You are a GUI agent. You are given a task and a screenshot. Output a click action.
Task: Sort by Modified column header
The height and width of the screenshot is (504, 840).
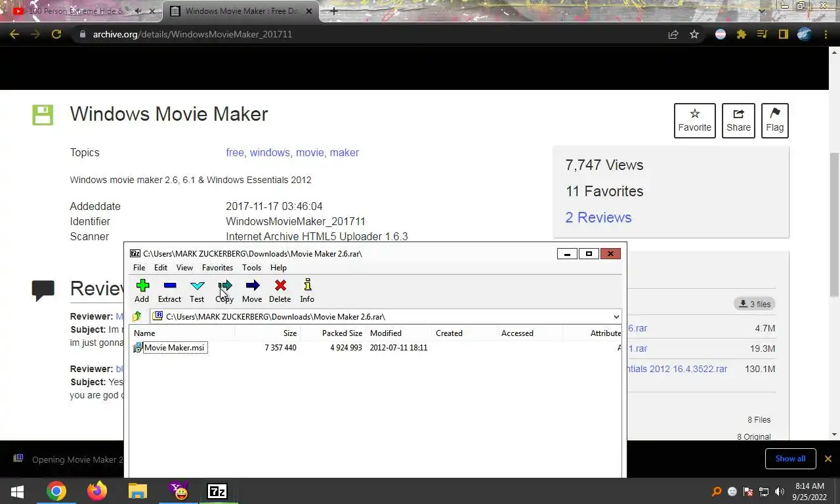399,333
